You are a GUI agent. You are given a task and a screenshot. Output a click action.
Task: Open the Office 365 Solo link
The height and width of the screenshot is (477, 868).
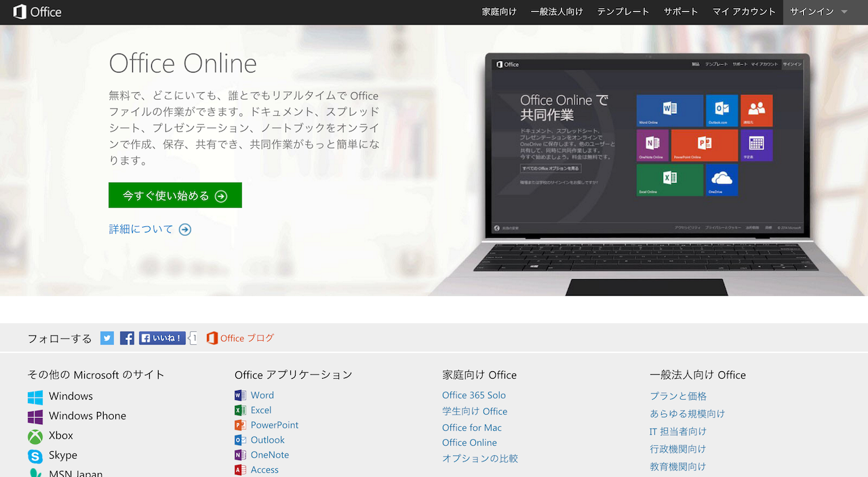click(474, 395)
